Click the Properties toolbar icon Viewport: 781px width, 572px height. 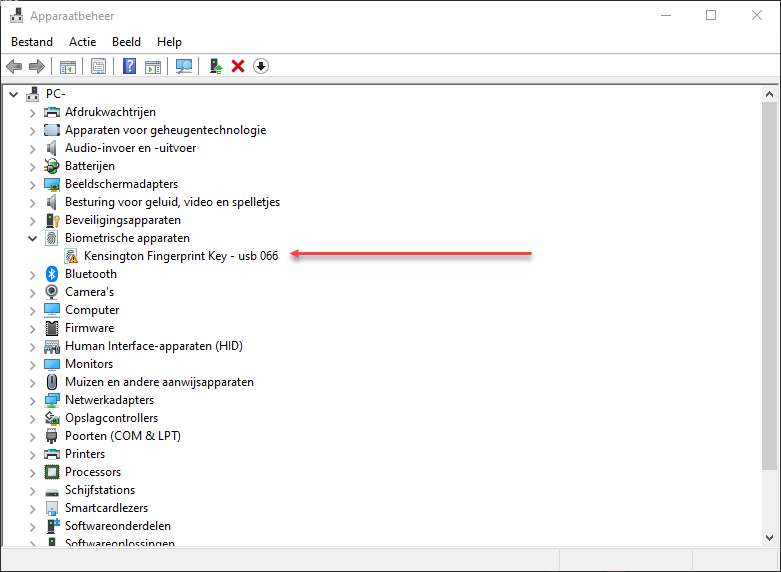(98, 66)
